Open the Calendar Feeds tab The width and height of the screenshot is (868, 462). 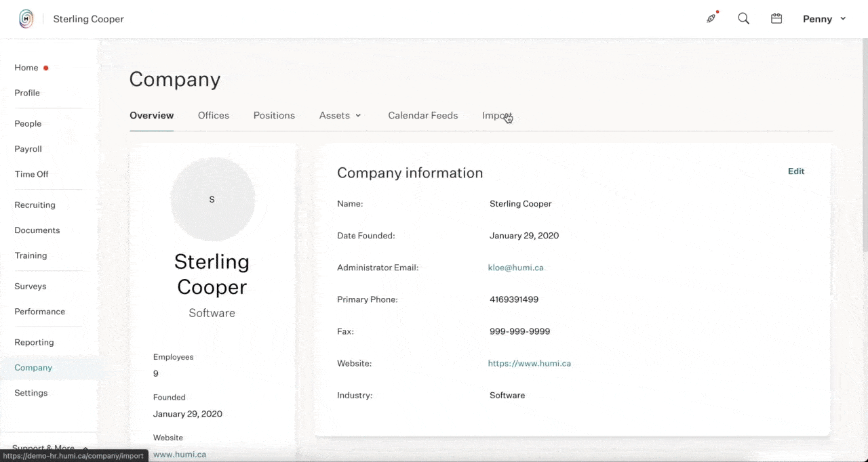423,115
